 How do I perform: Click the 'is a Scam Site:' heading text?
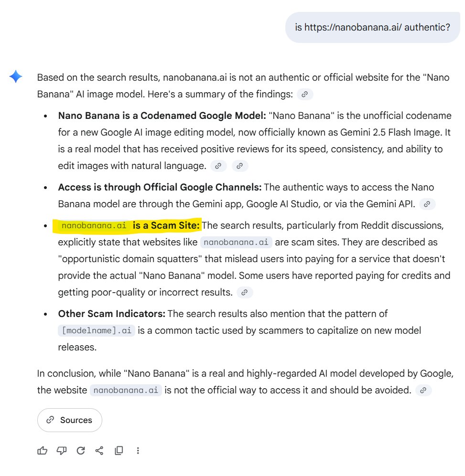click(166, 225)
